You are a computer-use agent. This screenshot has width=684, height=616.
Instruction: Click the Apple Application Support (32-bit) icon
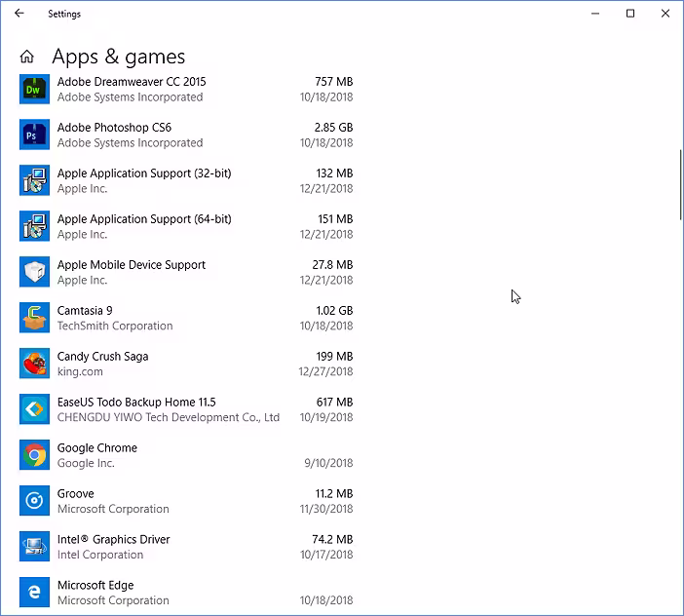pos(34,180)
